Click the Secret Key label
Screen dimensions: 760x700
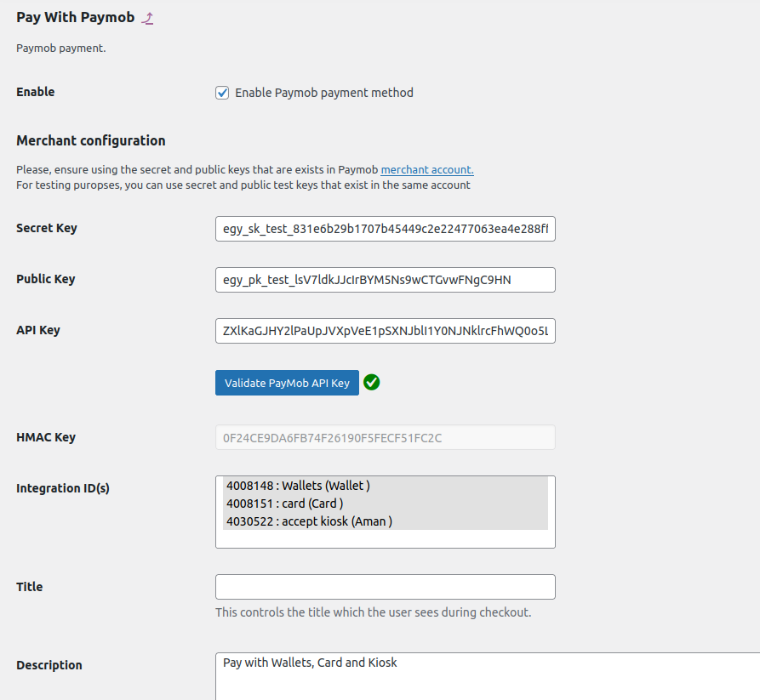[x=47, y=228]
